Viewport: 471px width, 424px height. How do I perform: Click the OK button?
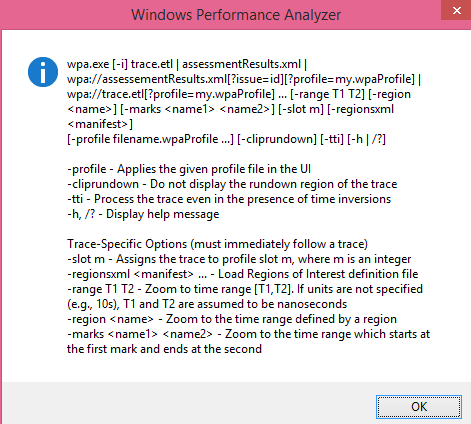point(419,407)
